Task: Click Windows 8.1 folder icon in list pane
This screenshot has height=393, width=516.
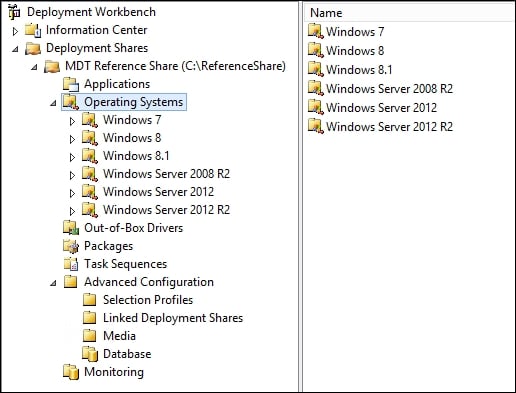Action: pos(316,69)
